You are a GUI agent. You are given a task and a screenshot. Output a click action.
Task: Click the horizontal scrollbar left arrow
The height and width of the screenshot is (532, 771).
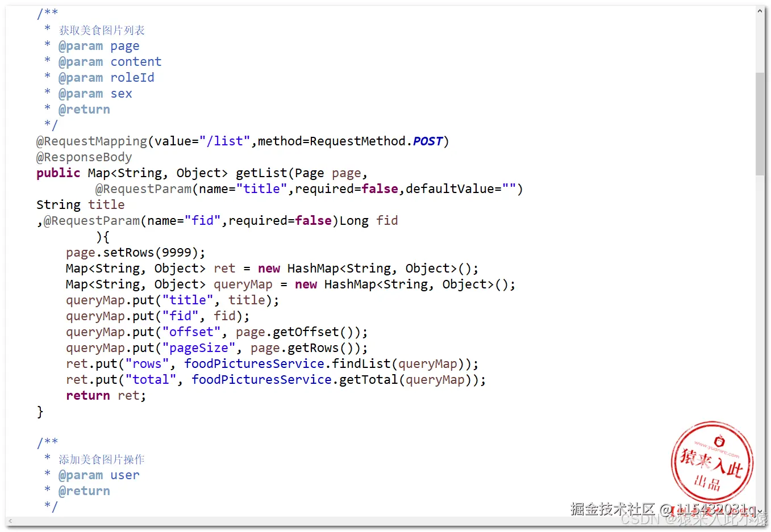10,521
